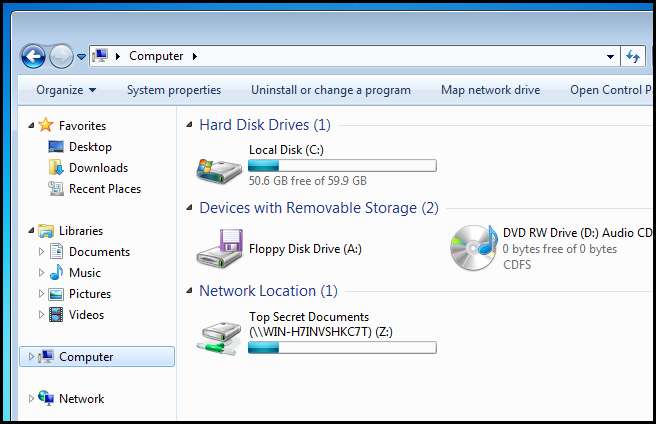This screenshot has height=424, width=656.
Task: Select Computer in the navigation pane
Action: pyautogui.click(x=86, y=357)
